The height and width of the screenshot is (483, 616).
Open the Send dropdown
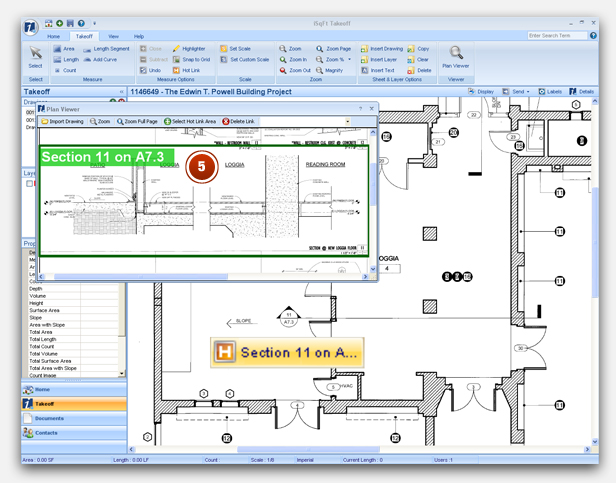pos(516,92)
